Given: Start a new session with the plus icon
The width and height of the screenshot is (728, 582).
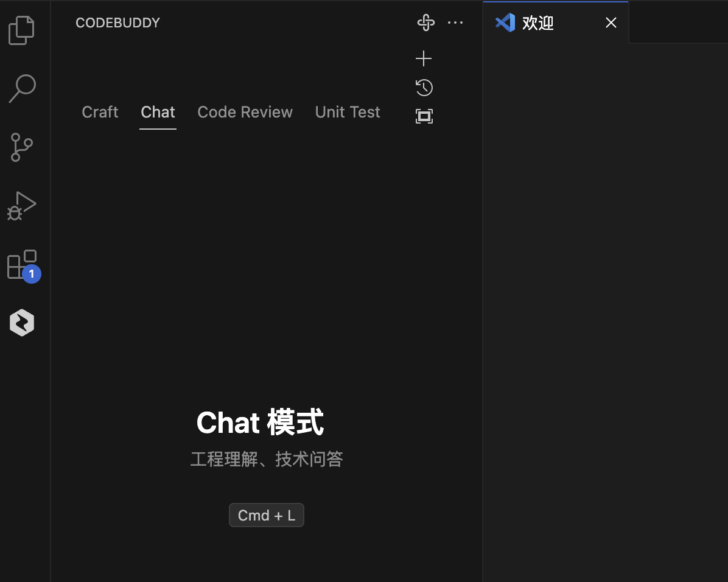Looking at the screenshot, I should pos(424,58).
